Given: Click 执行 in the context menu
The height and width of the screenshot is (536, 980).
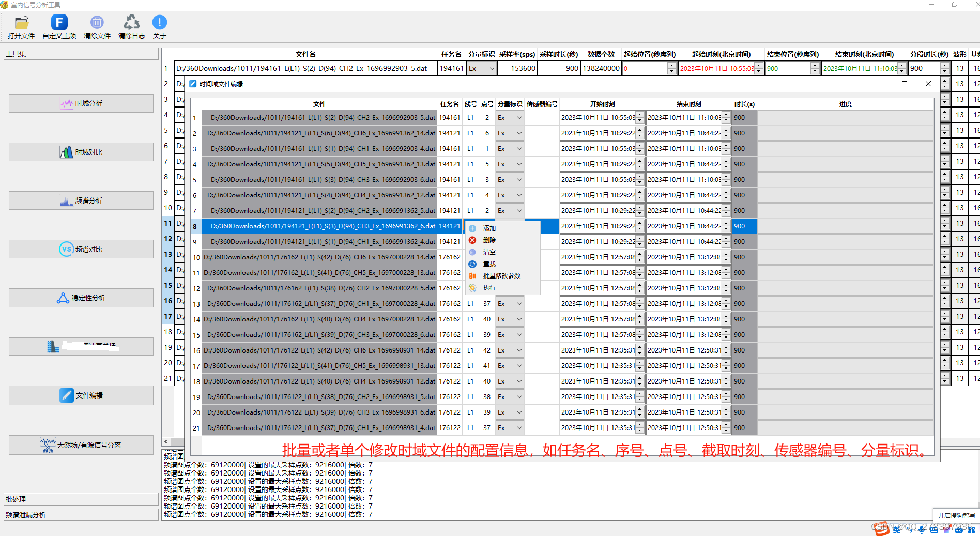Looking at the screenshot, I should tap(489, 287).
